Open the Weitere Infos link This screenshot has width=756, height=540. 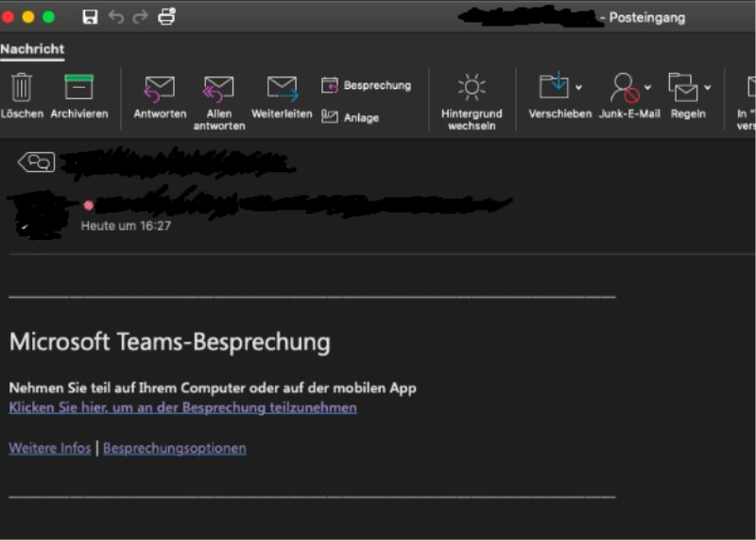click(50, 448)
